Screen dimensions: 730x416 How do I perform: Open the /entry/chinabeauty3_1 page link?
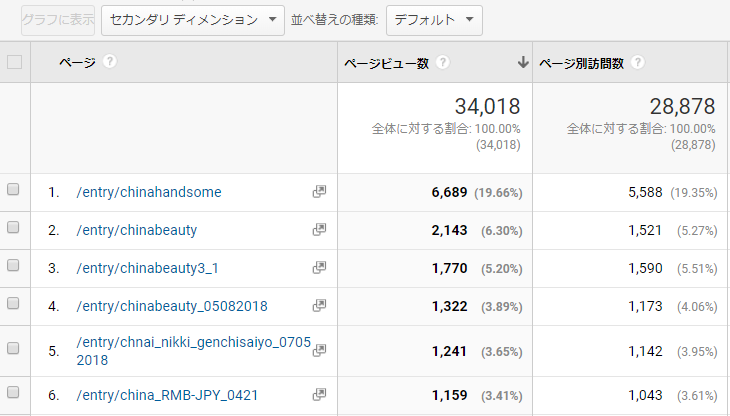pyautogui.click(x=148, y=268)
